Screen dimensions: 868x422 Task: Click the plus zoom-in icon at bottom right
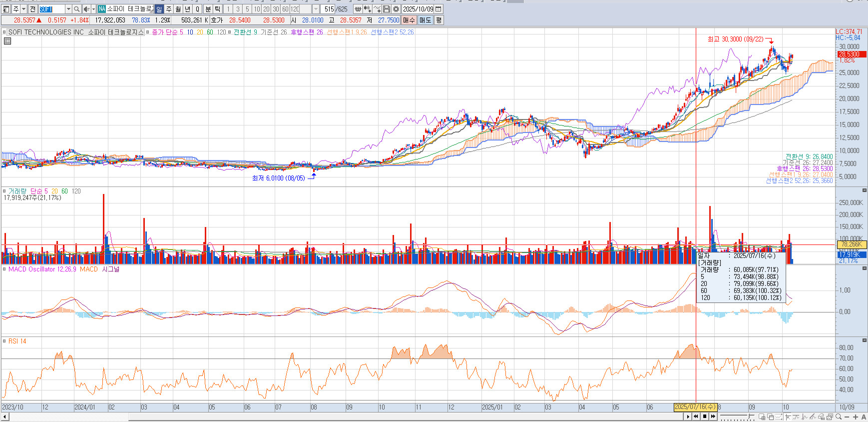[856, 416]
